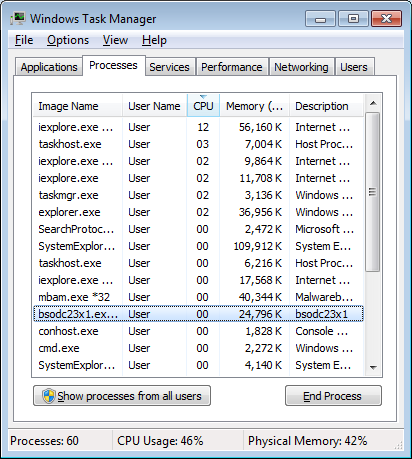Select the SearchProtoc... process row

coord(198,229)
